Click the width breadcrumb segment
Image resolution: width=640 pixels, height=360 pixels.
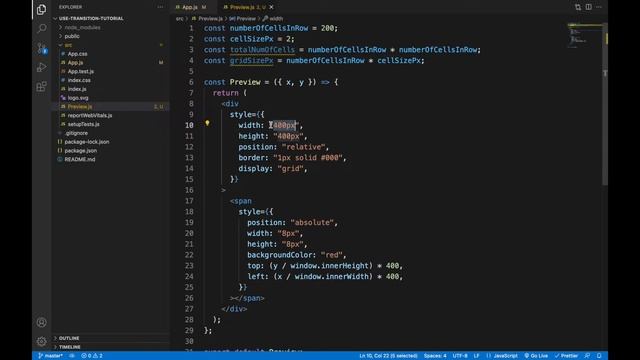tap(273, 19)
